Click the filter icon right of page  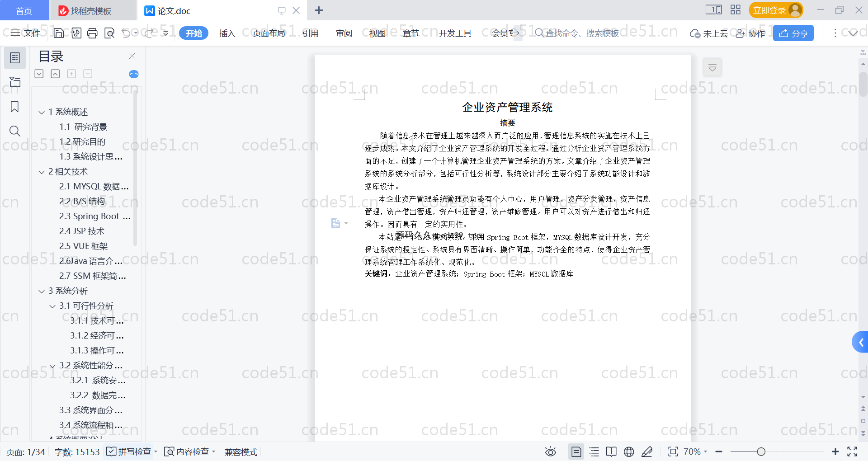point(712,68)
